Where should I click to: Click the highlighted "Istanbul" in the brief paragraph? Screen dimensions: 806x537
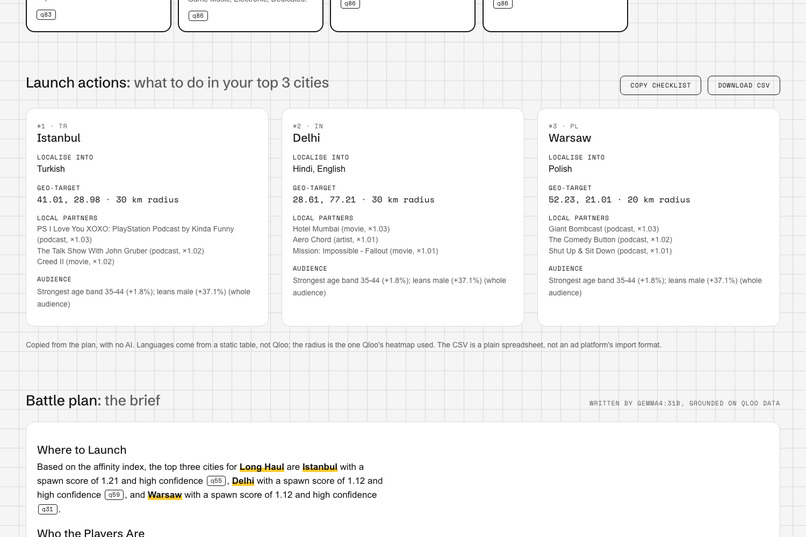click(320, 467)
